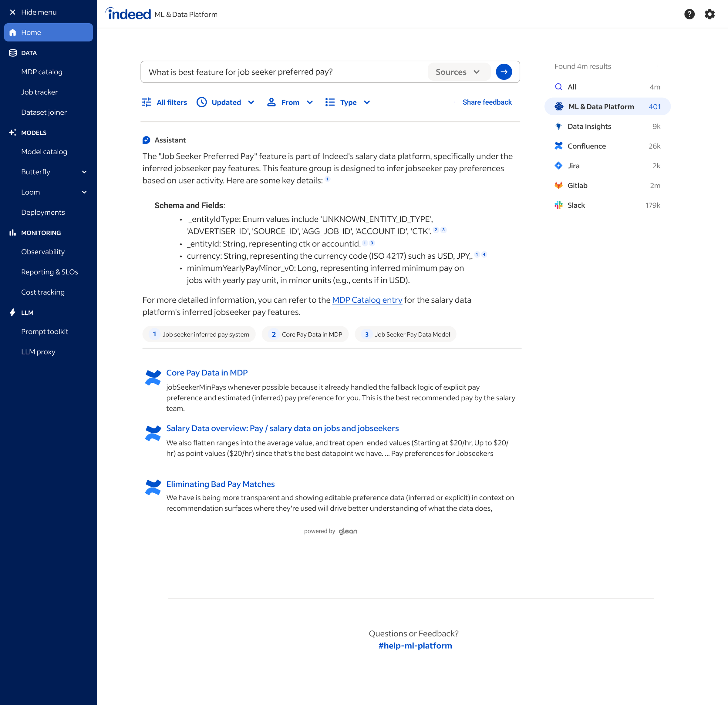728x705 pixels.
Task: Open Core Pay Data in MDP result
Action: click(207, 372)
